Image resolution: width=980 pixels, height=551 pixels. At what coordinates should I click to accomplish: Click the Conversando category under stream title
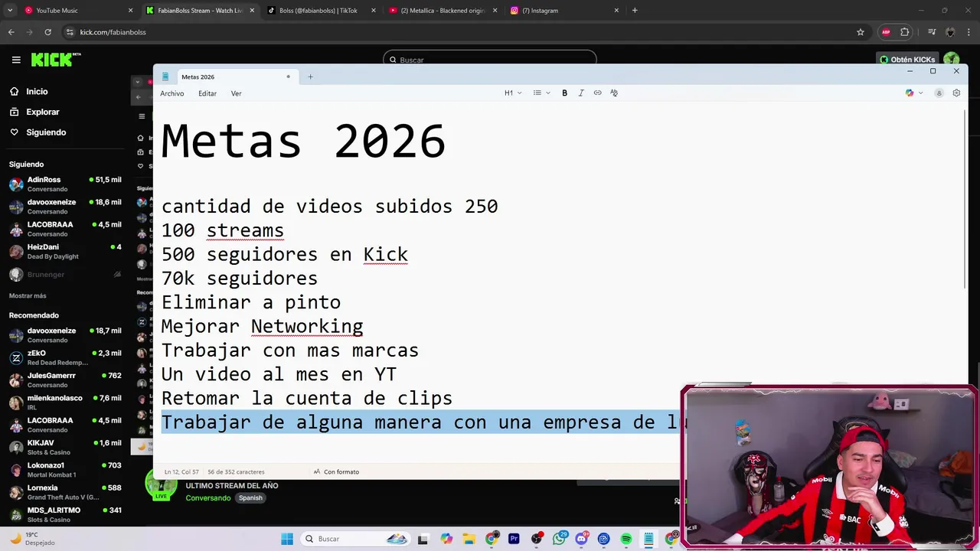(x=207, y=497)
